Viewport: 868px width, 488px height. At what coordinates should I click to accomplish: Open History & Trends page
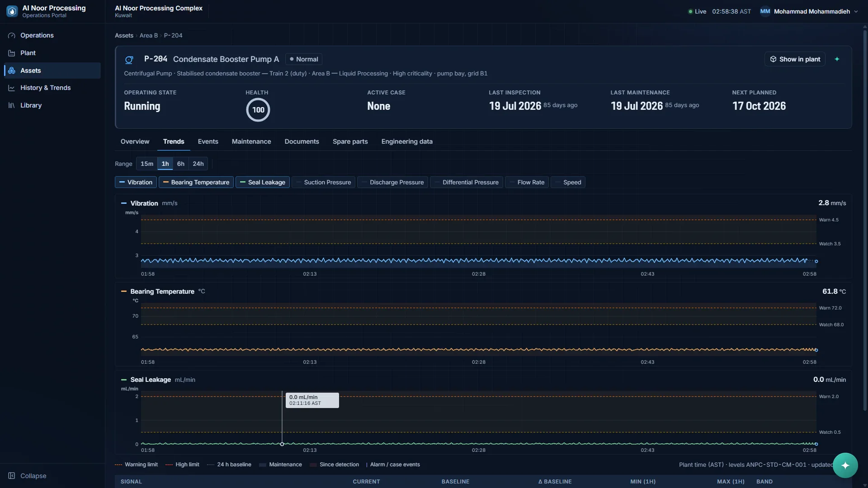tap(52, 88)
